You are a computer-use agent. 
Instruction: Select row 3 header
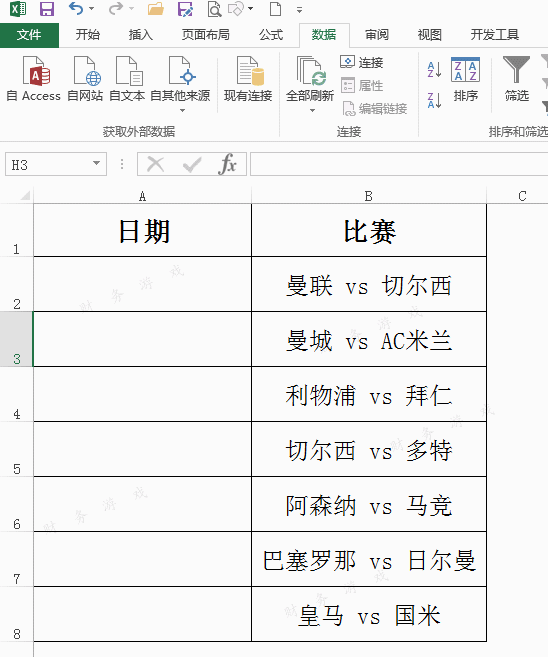point(16,339)
